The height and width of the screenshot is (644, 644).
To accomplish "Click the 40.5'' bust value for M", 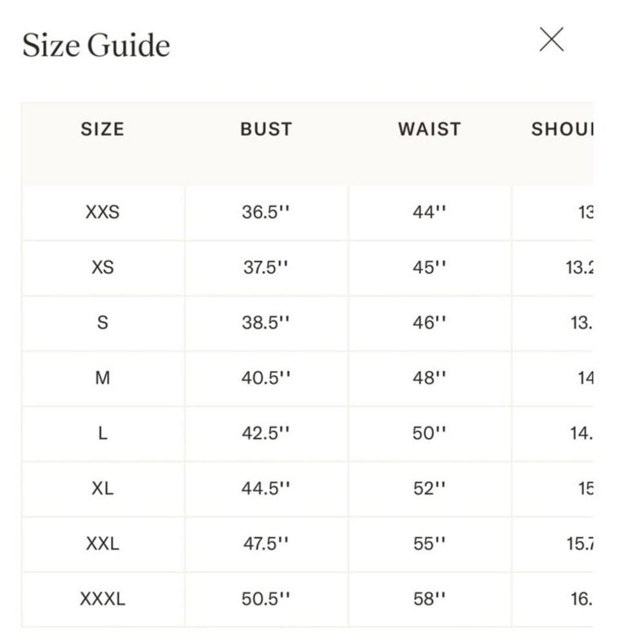I will [x=266, y=378].
